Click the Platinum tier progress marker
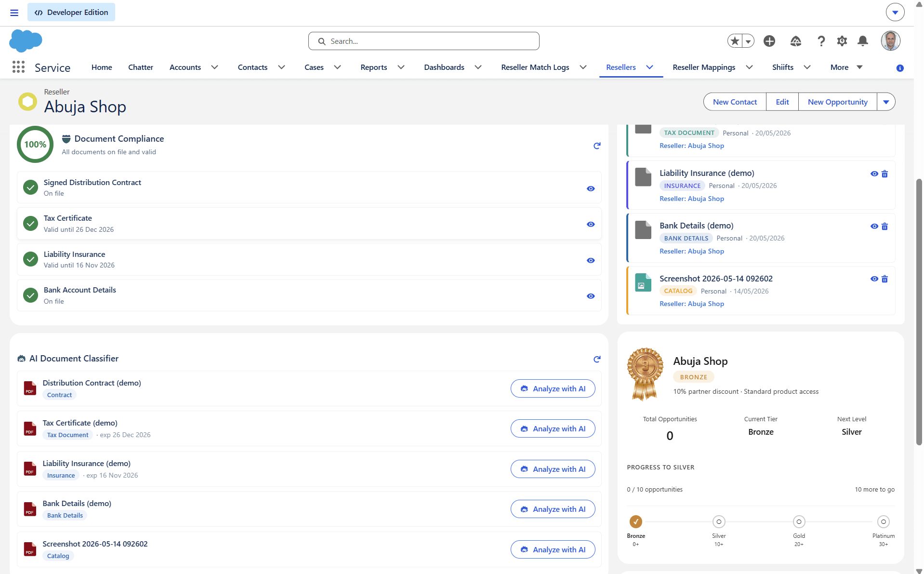Viewport: 924px width, 574px height. (x=884, y=521)
